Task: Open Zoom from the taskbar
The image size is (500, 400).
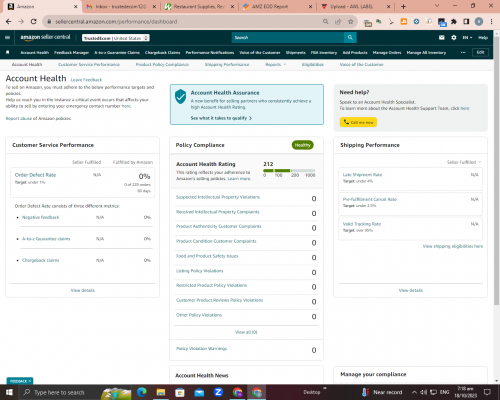Action: pos(218,392)
